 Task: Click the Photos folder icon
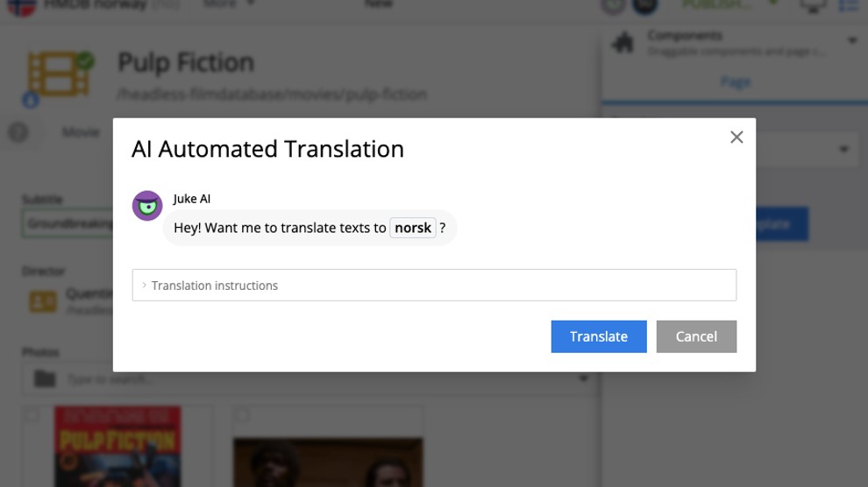pos(45,378)
